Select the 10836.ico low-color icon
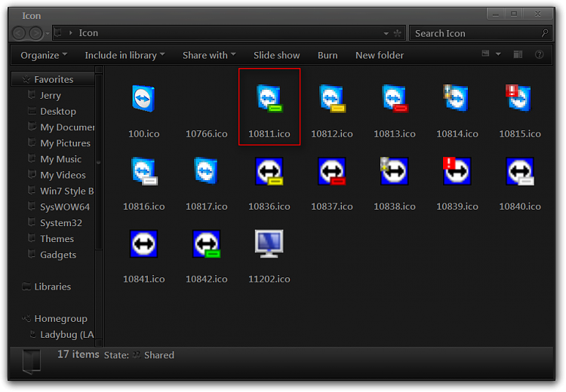The height and width of the screenshot is (392, 566). point(269,171)
